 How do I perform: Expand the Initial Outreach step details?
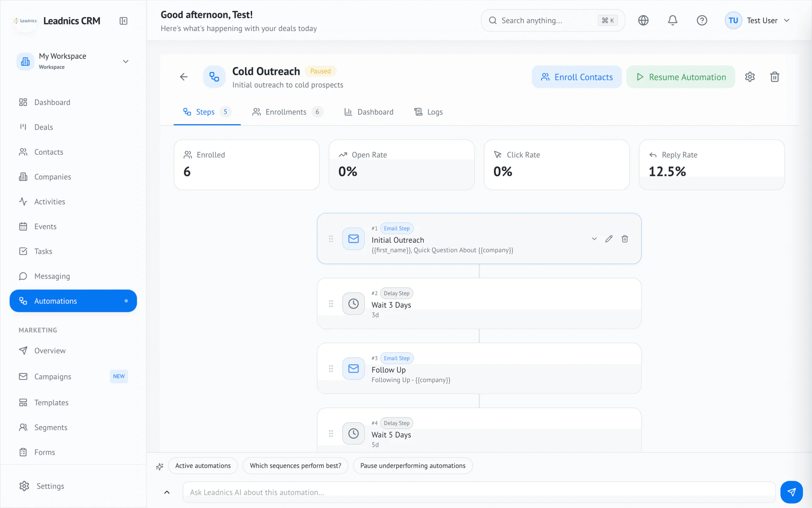(x=594, y=239)
